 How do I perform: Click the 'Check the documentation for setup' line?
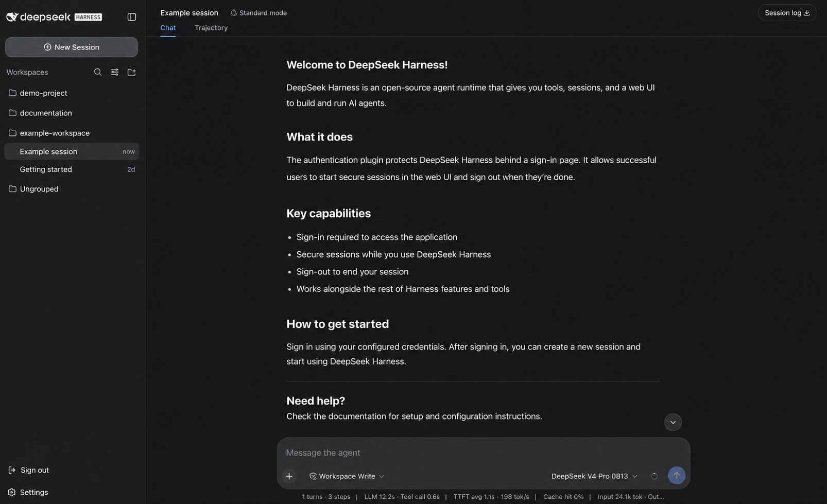414,416
